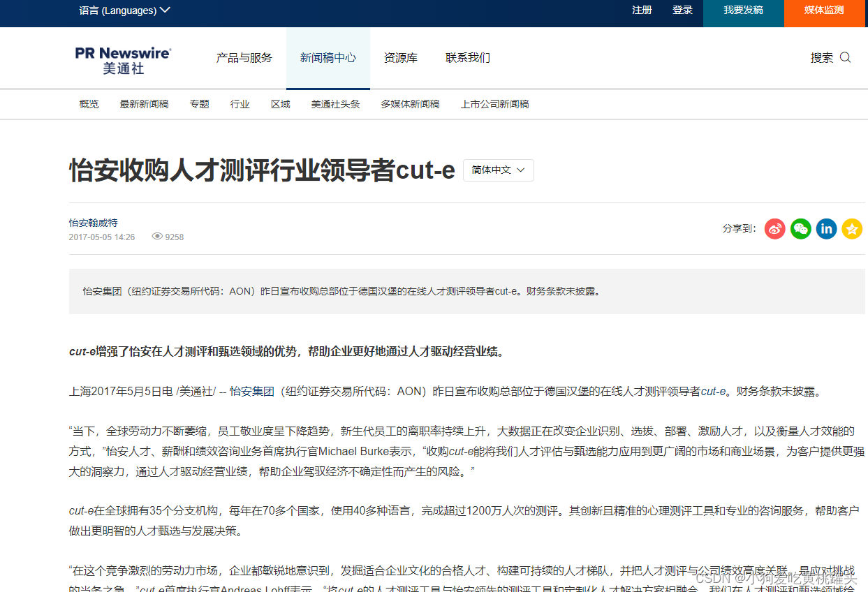Open 多媒体新闻稿 section
The image size is (868, 592).
[410, 104]
